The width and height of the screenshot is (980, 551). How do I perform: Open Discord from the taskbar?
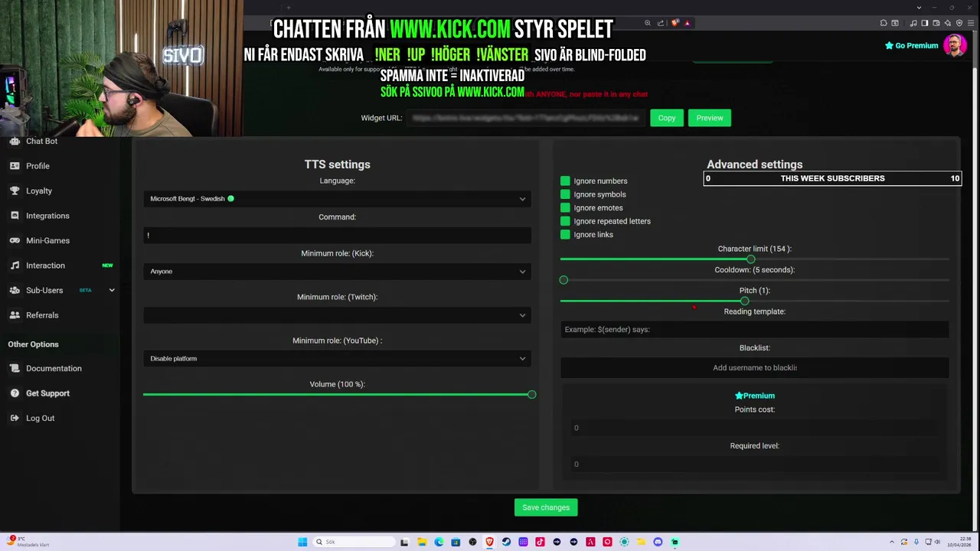pos(658,542)
